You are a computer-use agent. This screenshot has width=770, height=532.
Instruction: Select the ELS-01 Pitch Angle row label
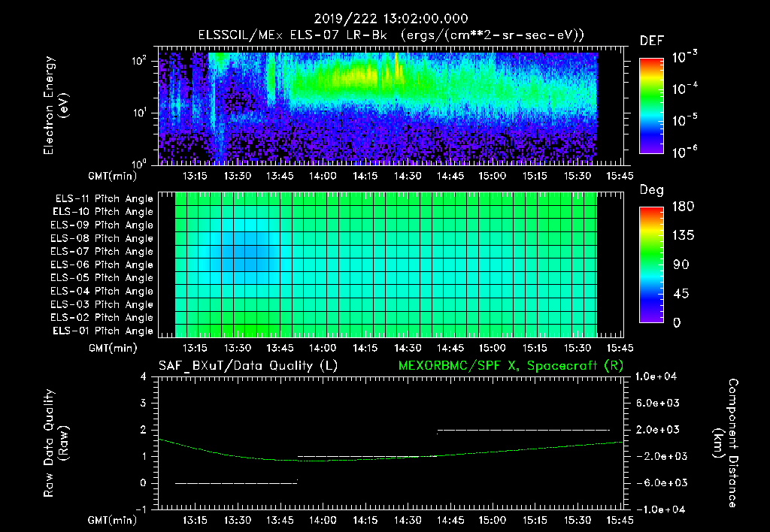103,331
